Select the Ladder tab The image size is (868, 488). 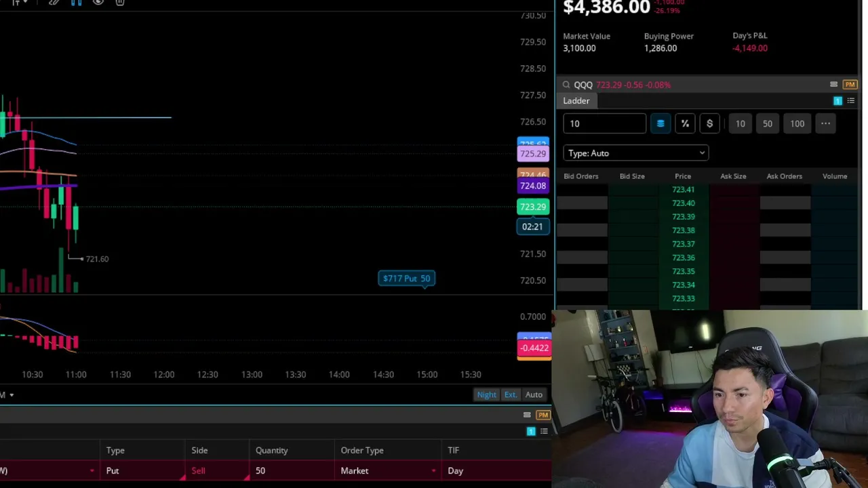click(x=576, y=101)
